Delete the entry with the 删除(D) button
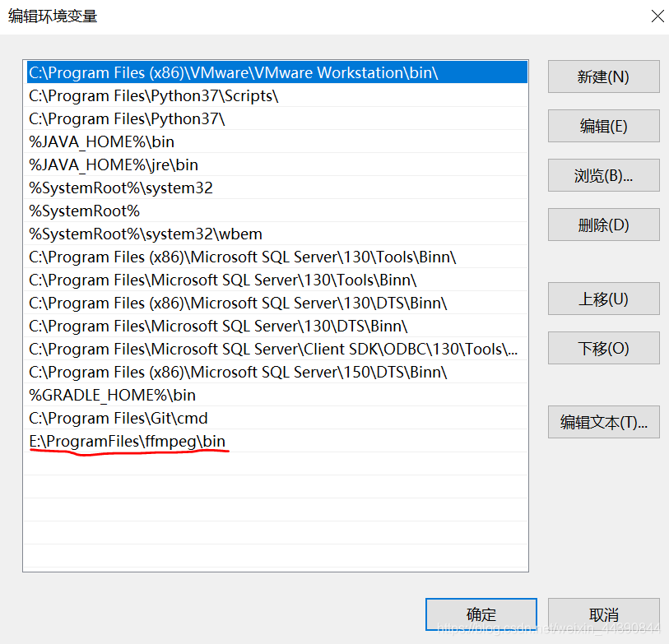Screen dimensions: 669x644 (603, 225)
